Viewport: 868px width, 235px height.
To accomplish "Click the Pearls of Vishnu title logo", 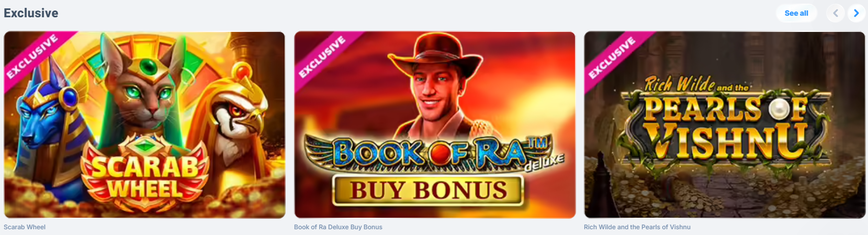I will tap(725, 119).
